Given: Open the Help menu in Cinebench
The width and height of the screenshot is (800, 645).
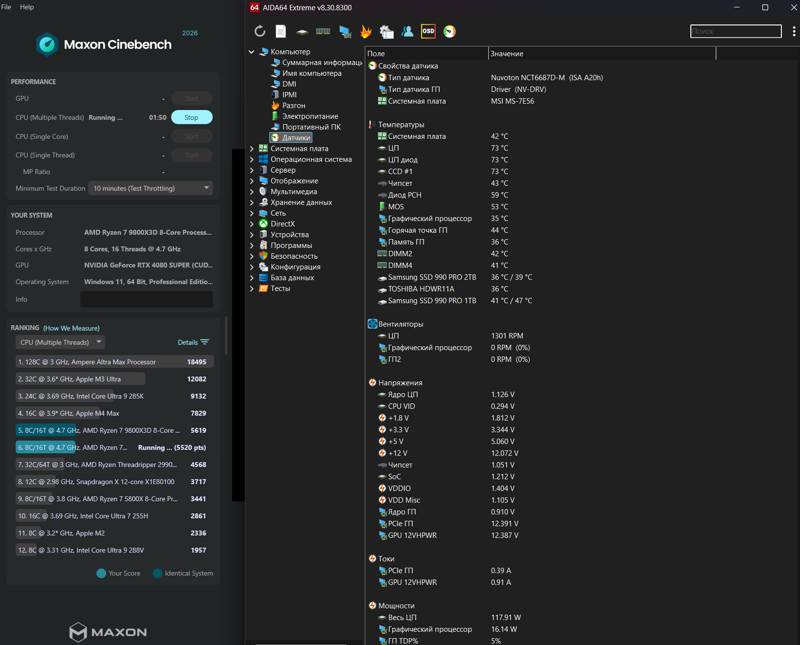Looking at the screenshot, I should pyautogui.click(x=27, y=7).
